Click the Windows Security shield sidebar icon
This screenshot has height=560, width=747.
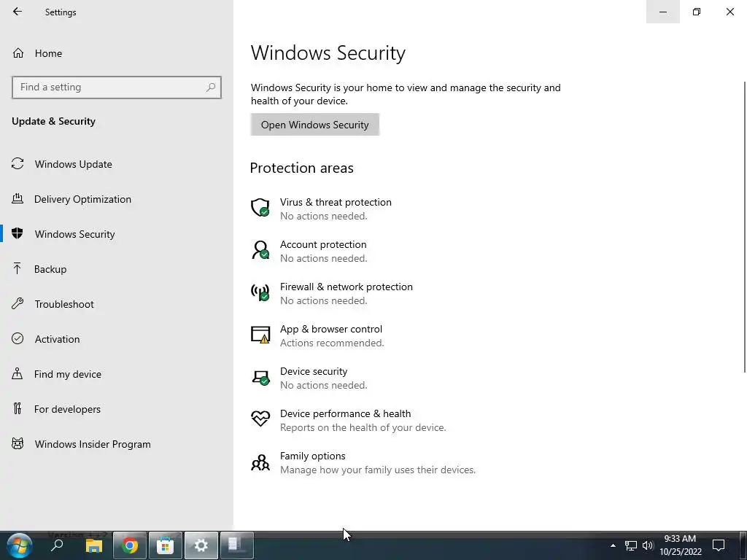pos(18,234)
